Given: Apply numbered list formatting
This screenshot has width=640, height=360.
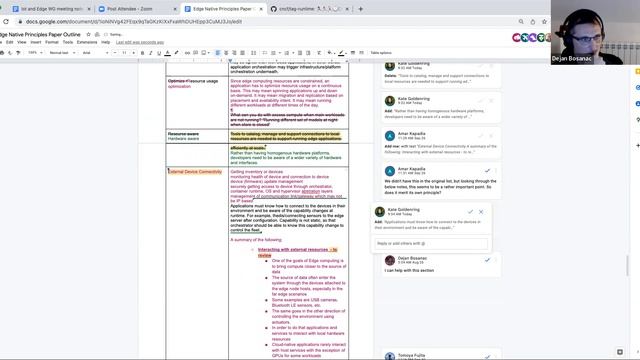Looking at the screenshot, I should 287,53.
